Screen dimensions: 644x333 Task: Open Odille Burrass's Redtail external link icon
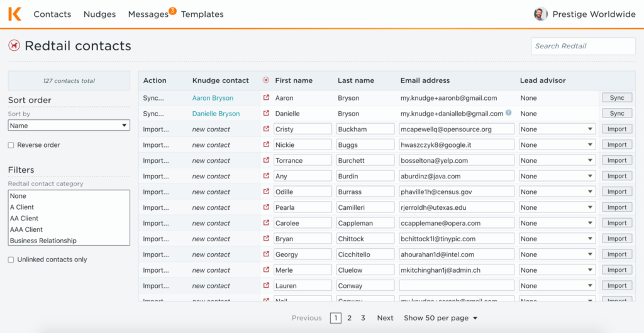[266, 192]
